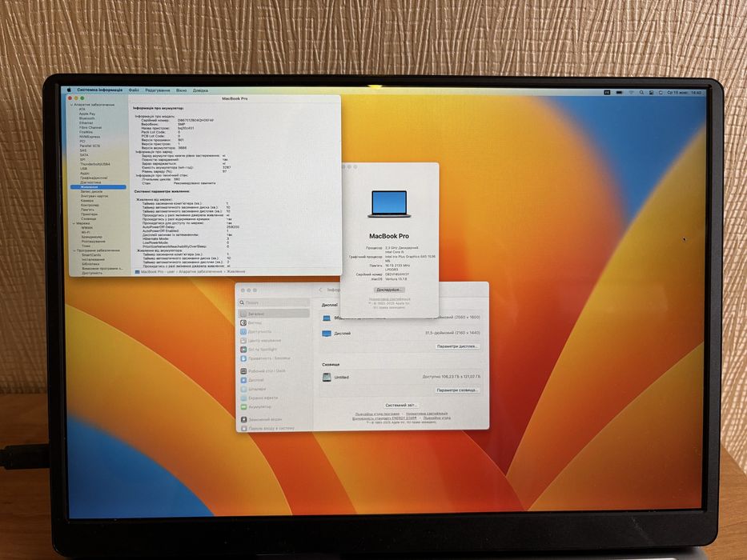Click the Докладніше… button in About window
The width and height of the screenshot is (747, 560).
pyautogui.click(x=389, y=290)
